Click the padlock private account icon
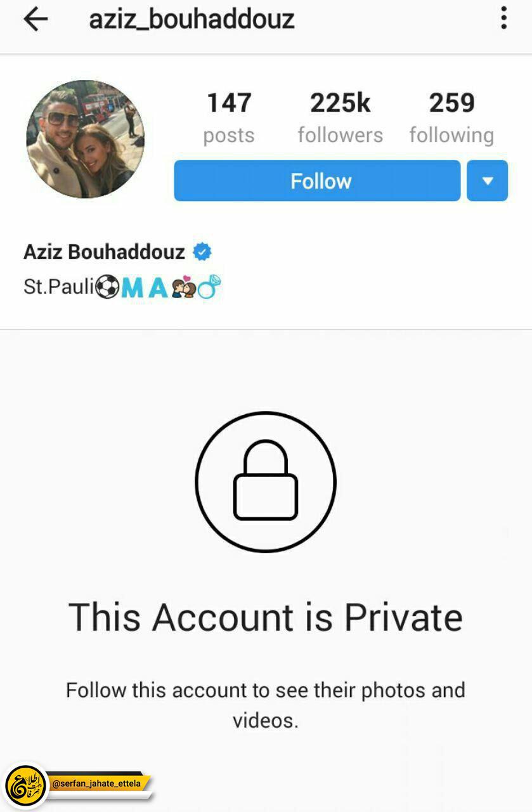This screenshot has height=812, width=532. pos(265,482)
